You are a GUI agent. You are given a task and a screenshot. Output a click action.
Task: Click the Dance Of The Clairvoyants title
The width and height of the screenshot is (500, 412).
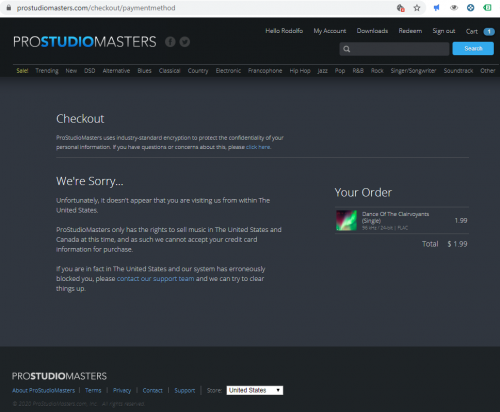click(x=395, y=217)
